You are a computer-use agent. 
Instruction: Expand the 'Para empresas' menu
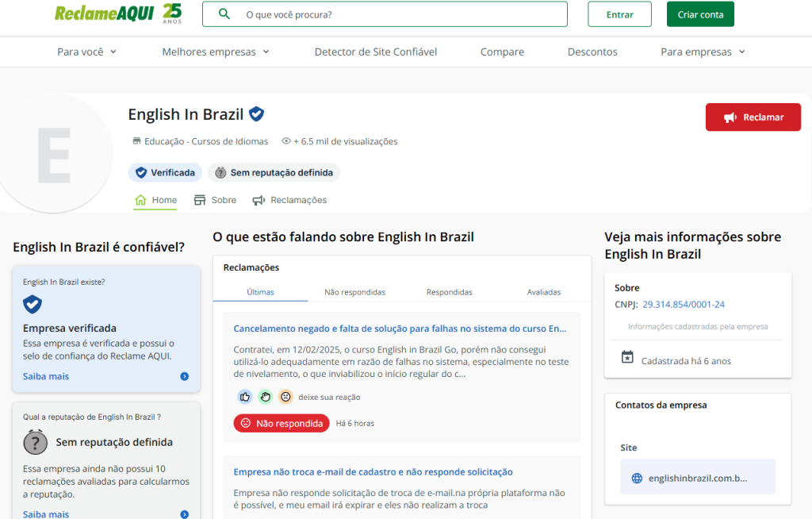coord(703,52)
